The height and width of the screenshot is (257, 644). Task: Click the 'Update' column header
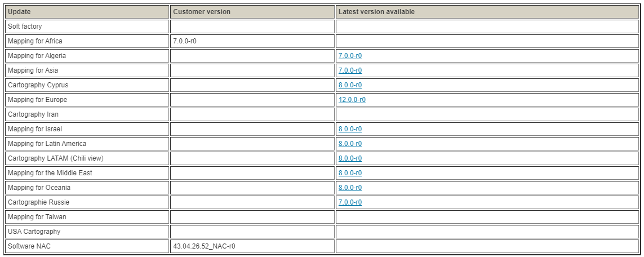(87, 12)
